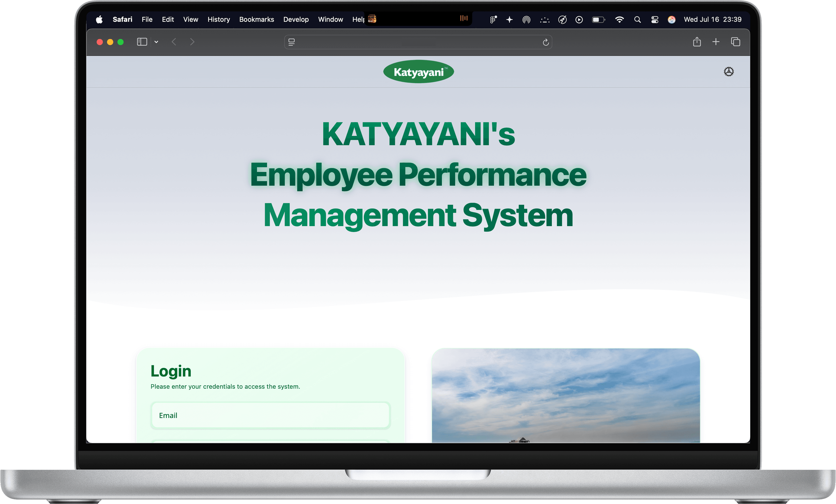Image resolution: width=836 pixels, height=504 pixels.
Task: Click the audio waveform bars in notch
Action: click(464, 18)
